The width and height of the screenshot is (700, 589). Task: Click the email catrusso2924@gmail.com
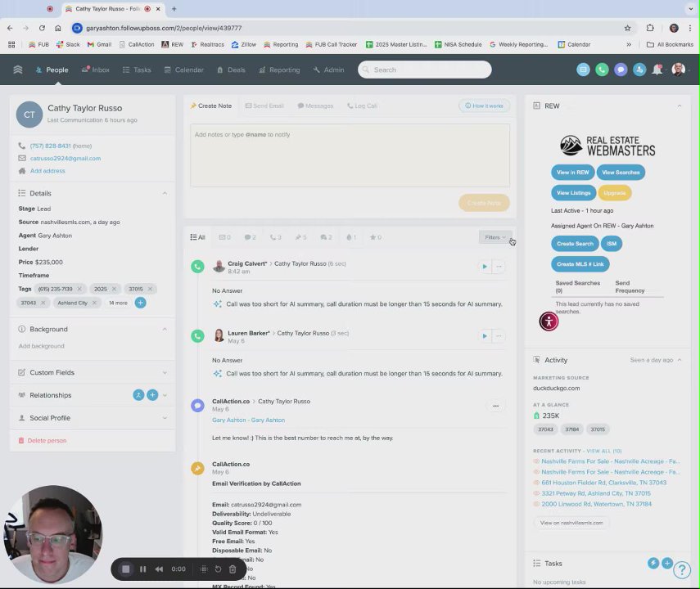(65, 159)
